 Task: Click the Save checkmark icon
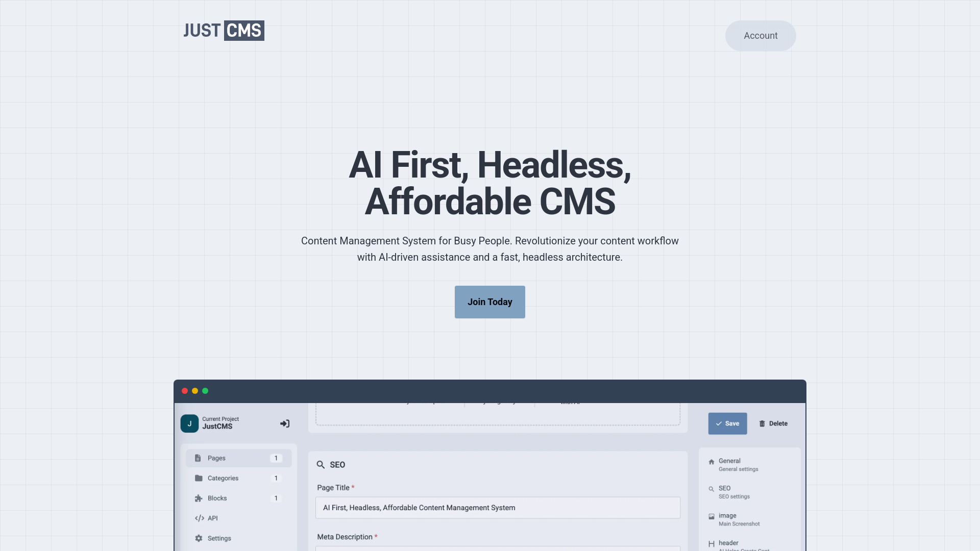tap(719, 423)
